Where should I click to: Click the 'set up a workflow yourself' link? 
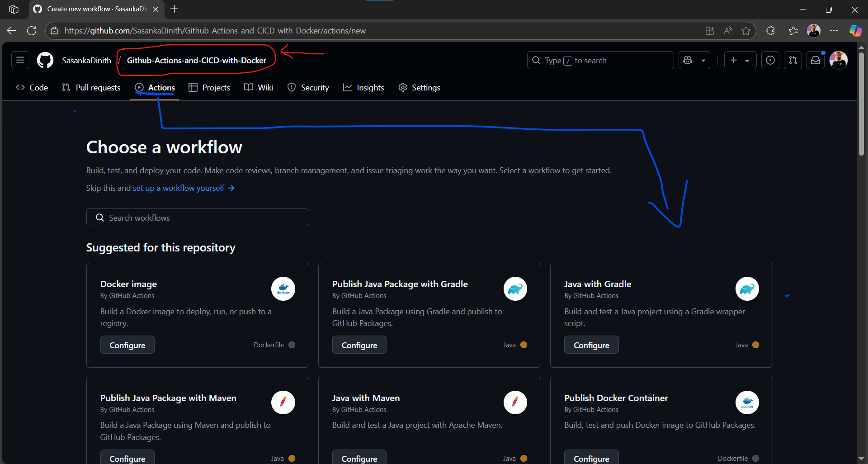click(x=184, y=188)
